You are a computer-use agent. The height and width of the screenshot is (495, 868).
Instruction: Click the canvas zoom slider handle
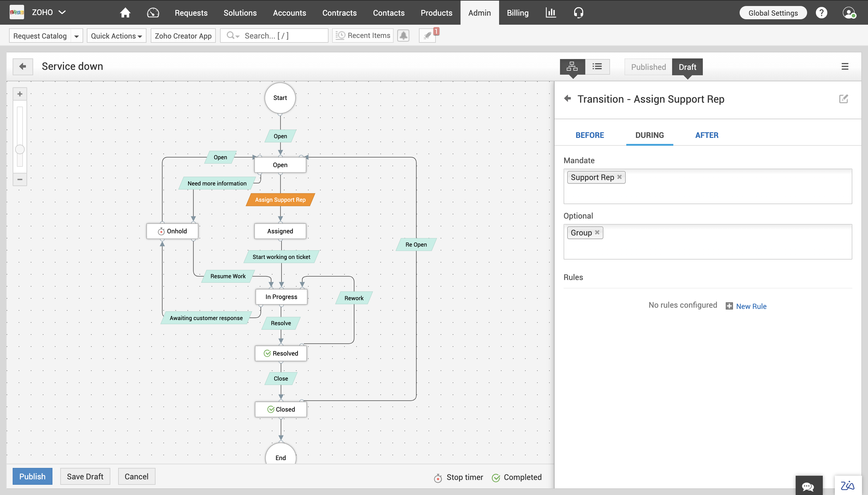pyautogui.click(x=20, y=149)
